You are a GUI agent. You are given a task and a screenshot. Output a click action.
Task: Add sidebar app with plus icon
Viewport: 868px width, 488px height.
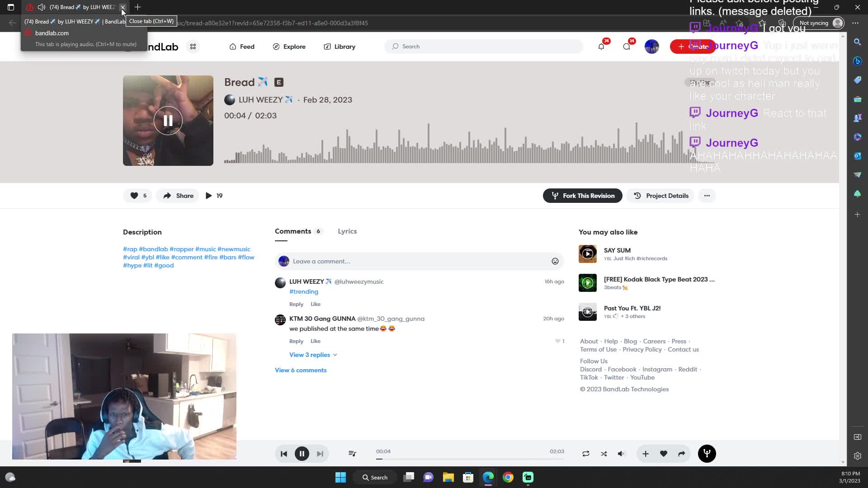[858, 215]
